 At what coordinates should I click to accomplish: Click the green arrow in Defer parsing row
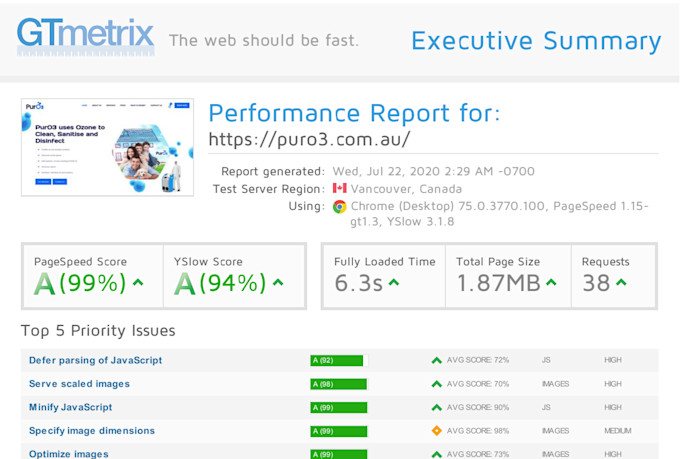[437, 360]
